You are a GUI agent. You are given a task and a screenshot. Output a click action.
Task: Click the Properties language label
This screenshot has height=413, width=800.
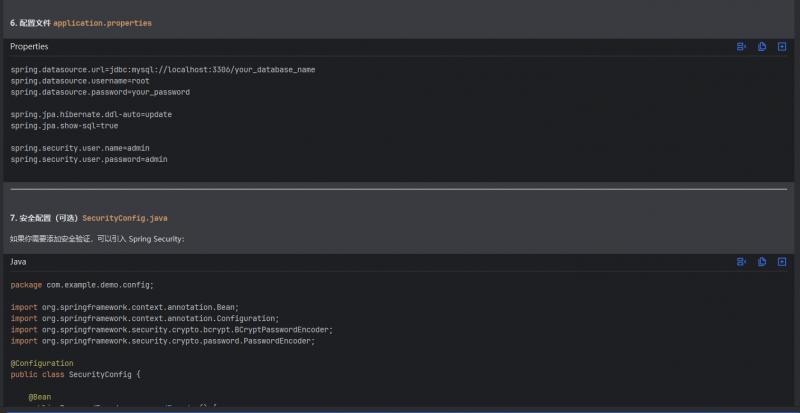click(x=29, y=47)
